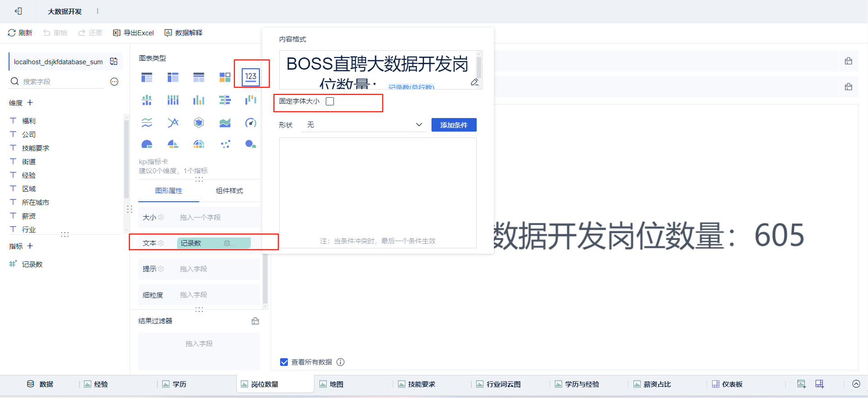Screen dimensions: 868x398
Task: Switch to the 图形属性 tab
Action: [x=169, y=191]
